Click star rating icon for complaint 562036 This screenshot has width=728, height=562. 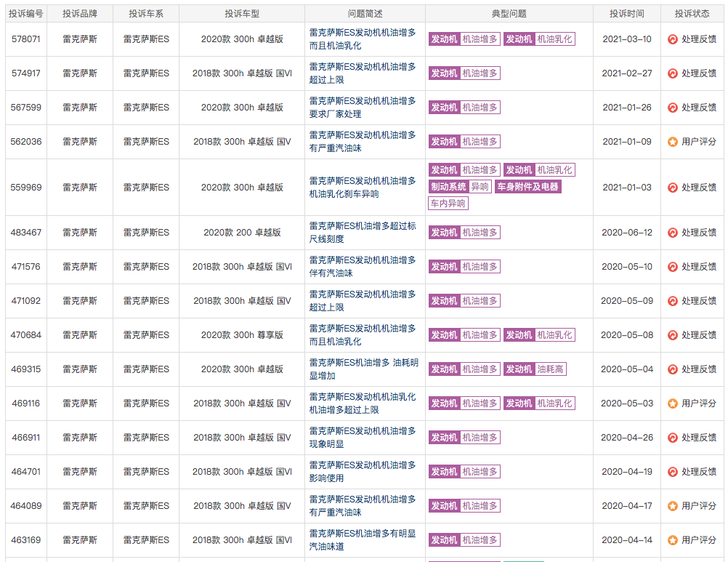click(672, 142)
